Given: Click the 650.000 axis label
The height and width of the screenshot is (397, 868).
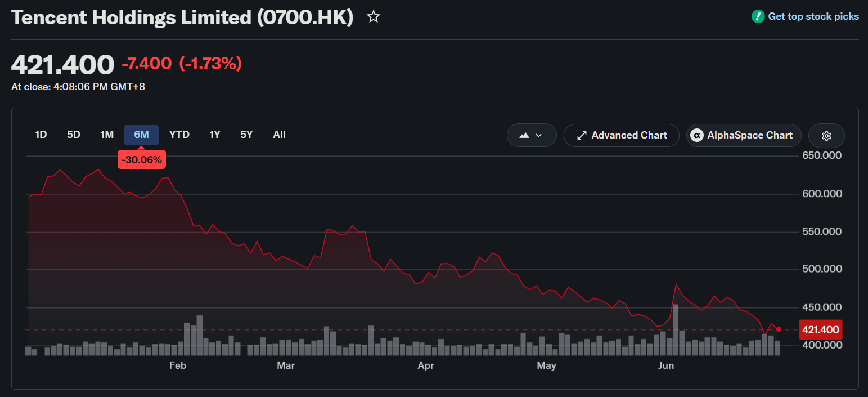Looking at the screenshot, I should pos(822,155).
